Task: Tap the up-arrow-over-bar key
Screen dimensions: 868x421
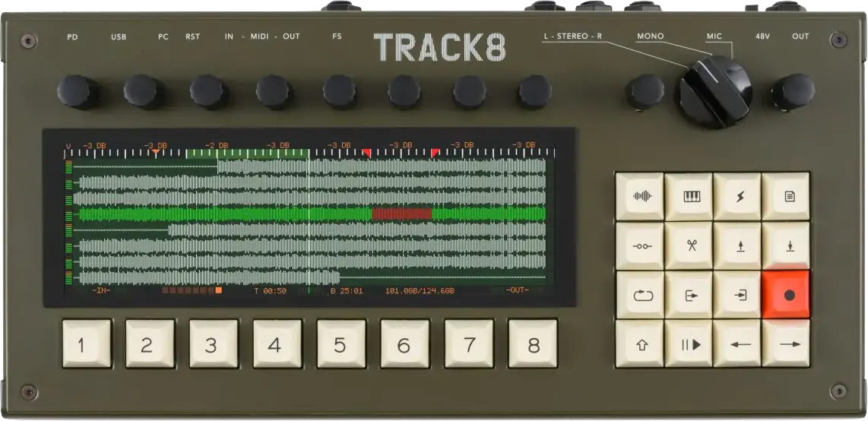Action: point(737,245)
